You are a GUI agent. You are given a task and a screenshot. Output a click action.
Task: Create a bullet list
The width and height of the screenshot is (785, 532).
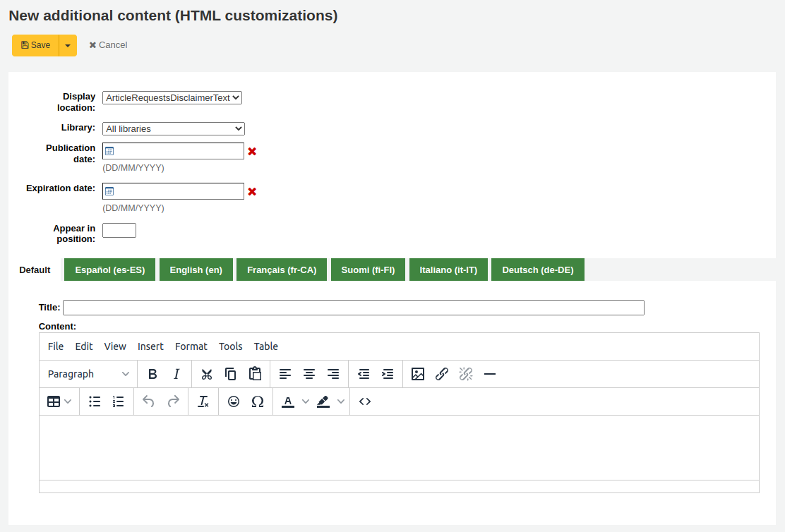tap(95, 401)
